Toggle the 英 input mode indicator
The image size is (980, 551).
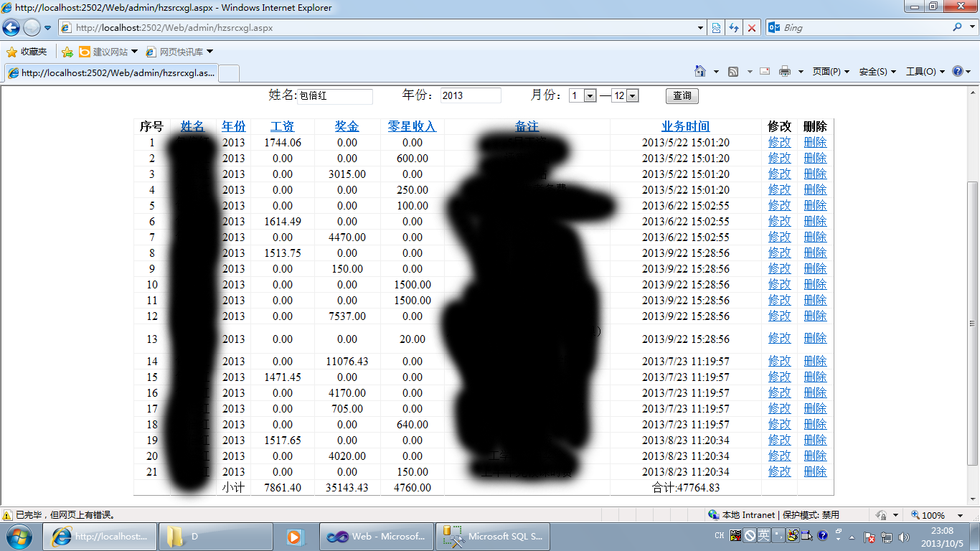click(763, 535)
